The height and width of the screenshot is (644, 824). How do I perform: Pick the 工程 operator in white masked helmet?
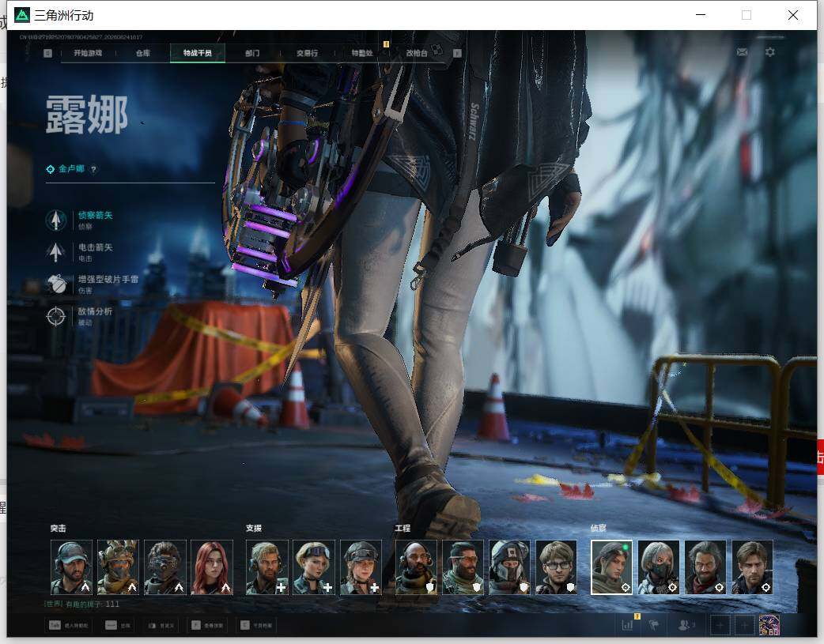click(x=510, y=567)
